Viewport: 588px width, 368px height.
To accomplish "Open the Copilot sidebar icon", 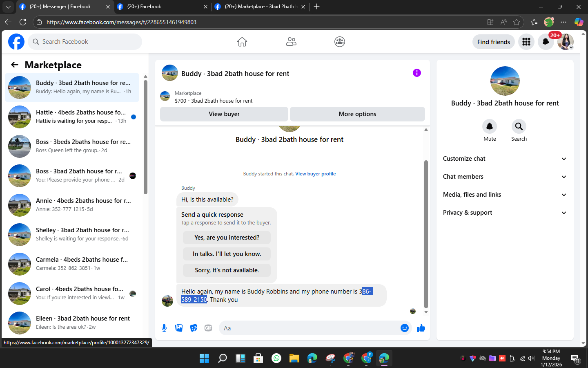I will point(579,22).
